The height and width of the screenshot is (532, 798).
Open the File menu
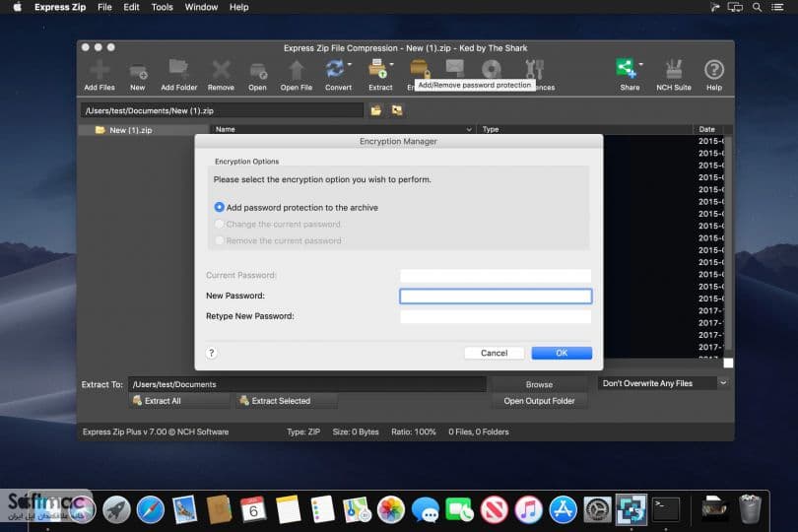click(x=104, y=7)
